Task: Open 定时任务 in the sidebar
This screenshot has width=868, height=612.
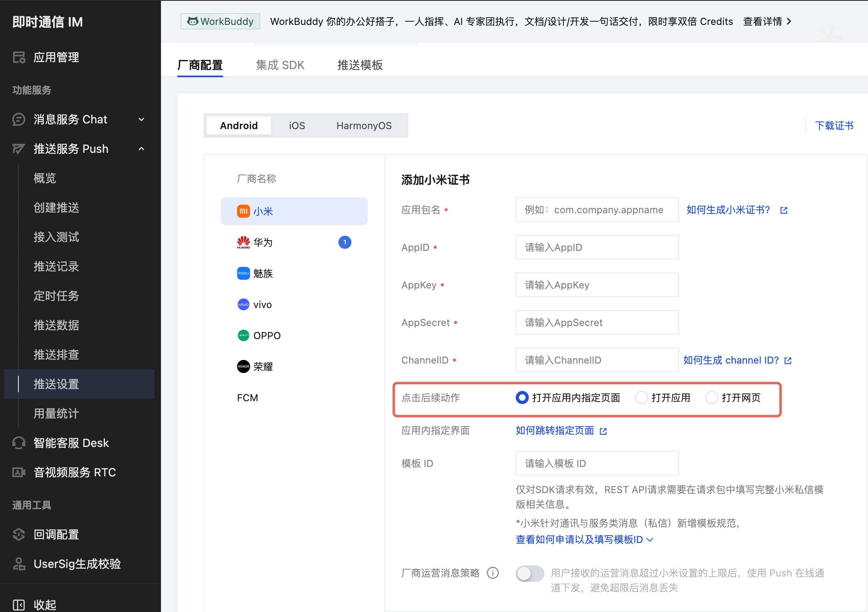Action: (56, 296)
